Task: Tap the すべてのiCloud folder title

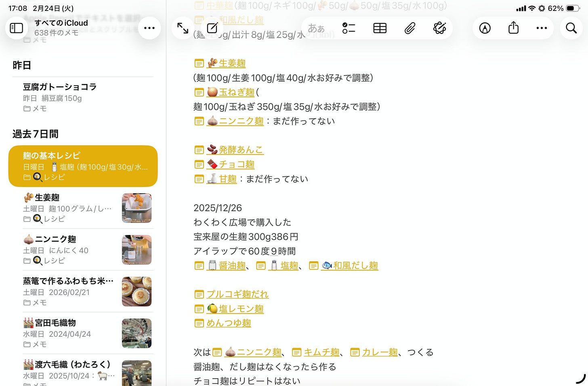Action: pyautogui.click(x=61, y=23)
